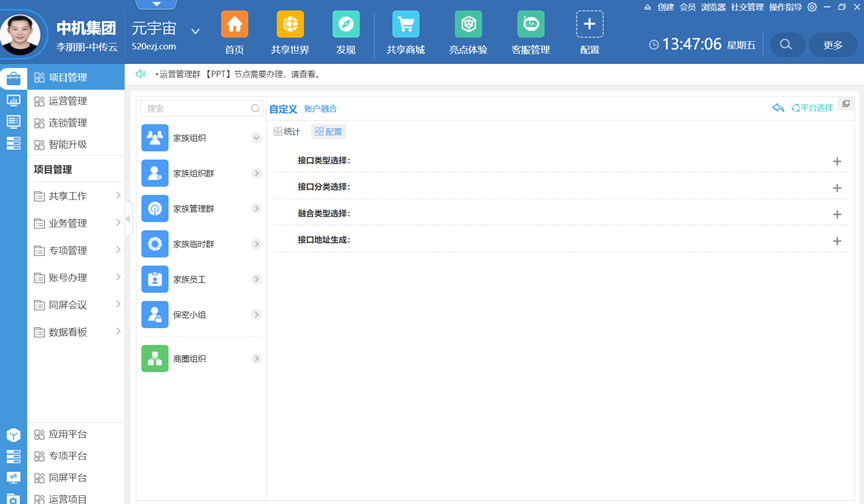Click the 更多 button

[x=833, y=44]
